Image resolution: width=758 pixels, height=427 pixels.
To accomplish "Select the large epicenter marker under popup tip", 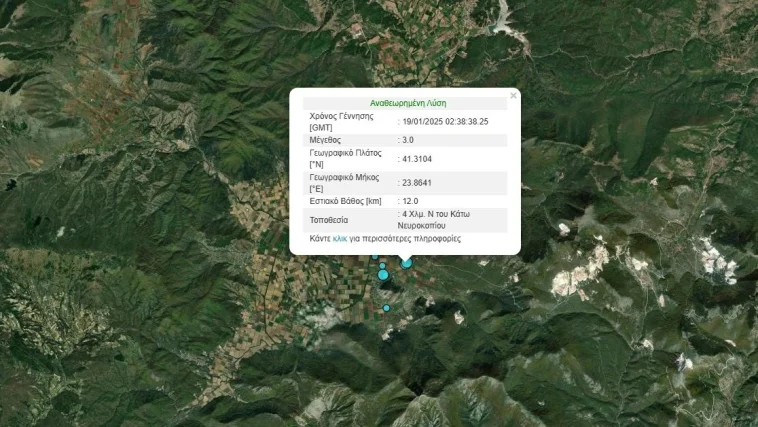I will (x=406, y=262).
